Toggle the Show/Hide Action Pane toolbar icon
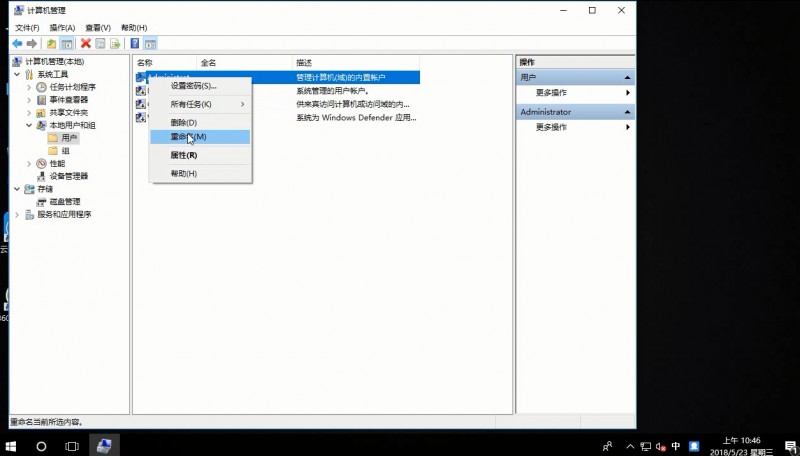 (x=150, y=44)
